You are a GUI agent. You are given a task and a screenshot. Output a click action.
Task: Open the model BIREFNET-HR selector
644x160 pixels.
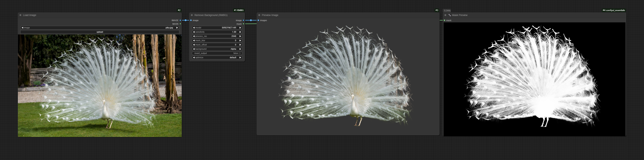pos(217,28)
